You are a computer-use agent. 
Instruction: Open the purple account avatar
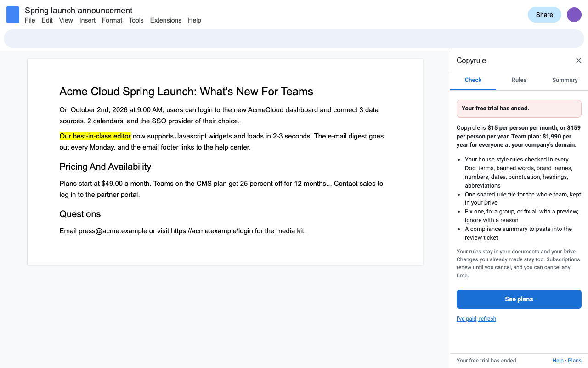coord(574,15)
